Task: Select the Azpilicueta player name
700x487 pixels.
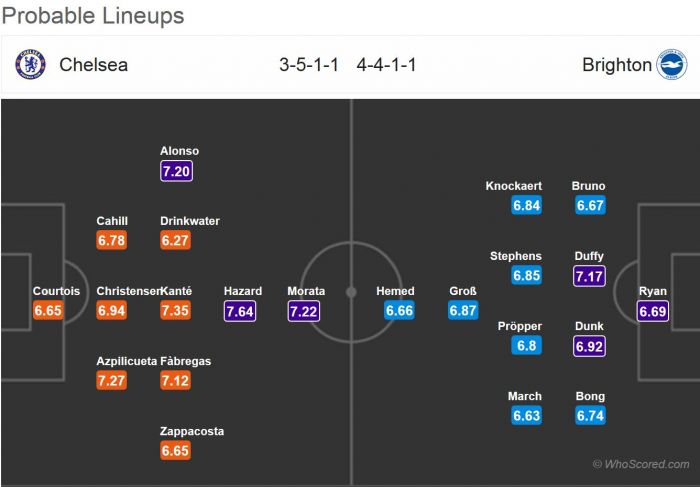Action: [125, 361]
